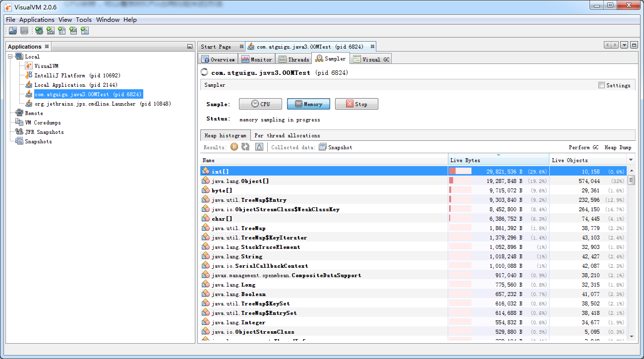Screen dimensions: 644x359
Task: Open the document list dropdown arrow
Action: coord(624,45)
